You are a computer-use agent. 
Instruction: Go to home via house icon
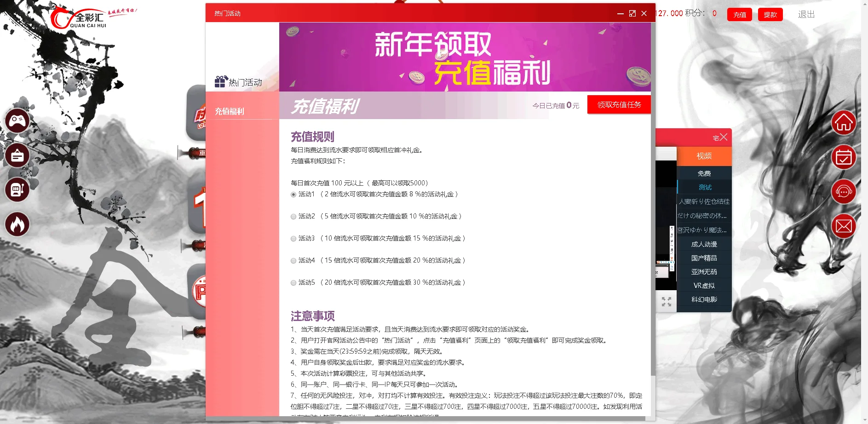[x=844, y=123]
